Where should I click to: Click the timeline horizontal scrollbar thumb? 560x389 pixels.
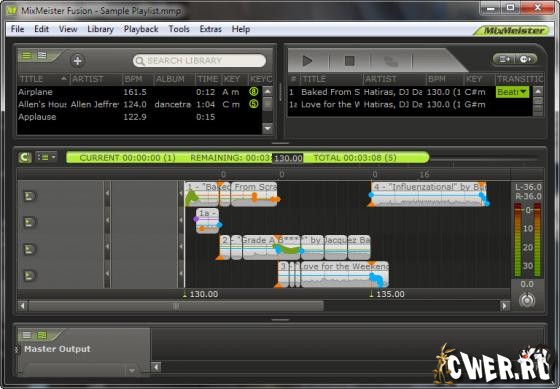pos(176,306)
